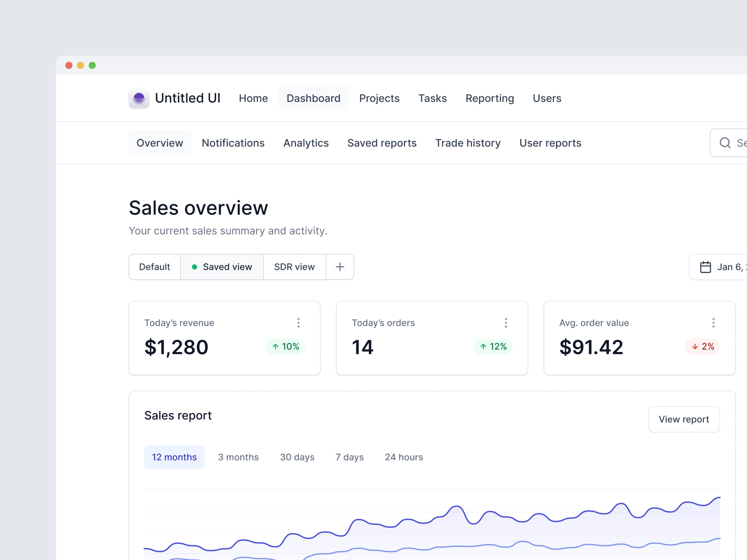Open the Reporting menu item
Viewport: 747px width, 560px height.
coord(489,98)
